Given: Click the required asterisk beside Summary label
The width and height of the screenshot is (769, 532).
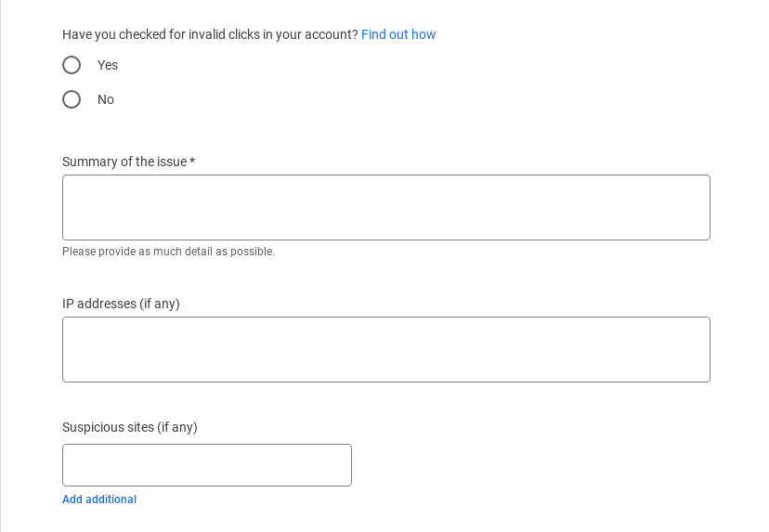Looking at the screenshot, I should coord(192,162).
